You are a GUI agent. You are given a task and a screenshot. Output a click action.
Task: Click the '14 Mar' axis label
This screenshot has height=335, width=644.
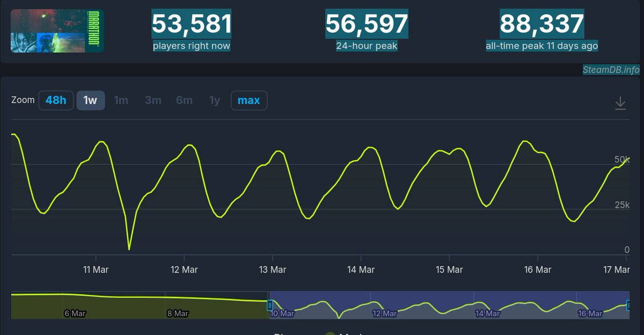pos(361,270)
